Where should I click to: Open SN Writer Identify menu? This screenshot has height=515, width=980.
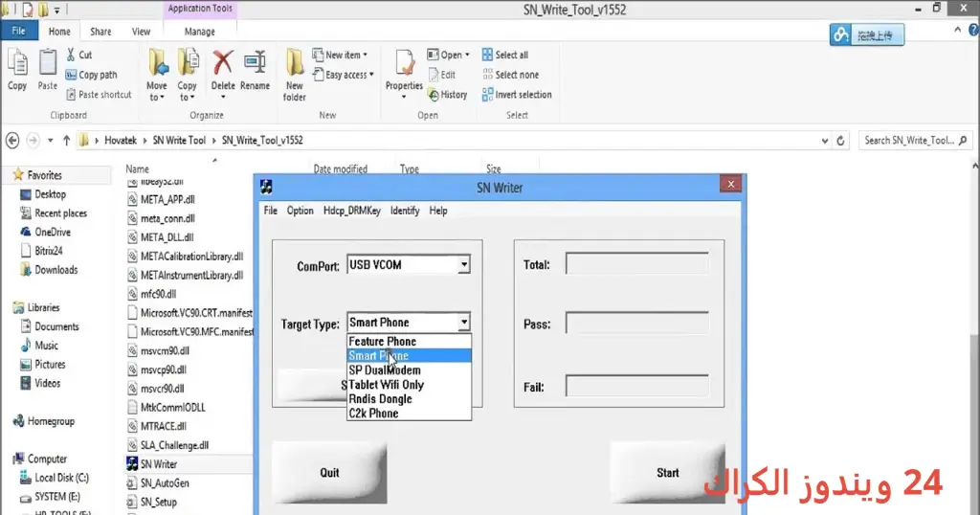405,211
